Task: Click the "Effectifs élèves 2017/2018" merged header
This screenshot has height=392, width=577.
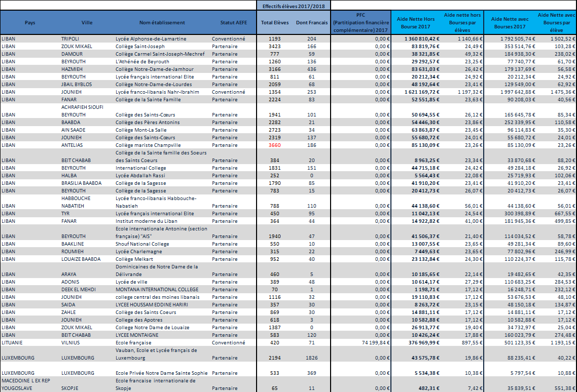Action: coord(294,6)
